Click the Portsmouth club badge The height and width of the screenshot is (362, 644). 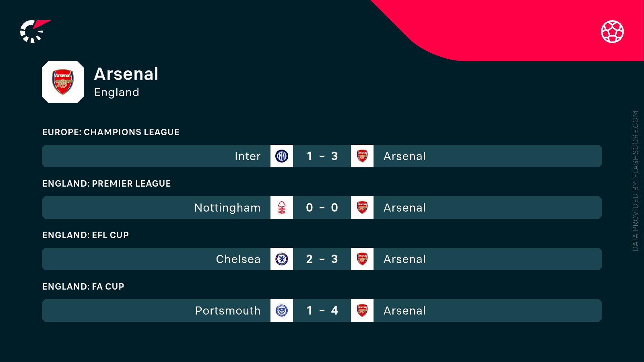pos(282,311)
